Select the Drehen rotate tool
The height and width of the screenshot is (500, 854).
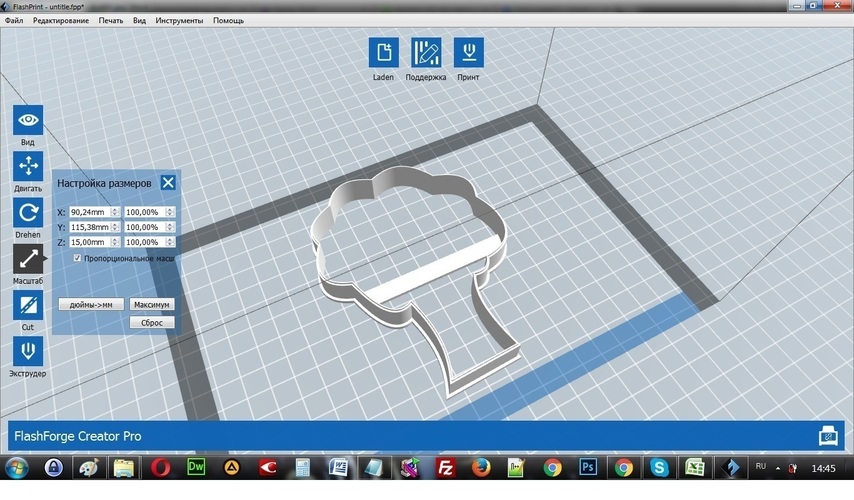[28, 212]
